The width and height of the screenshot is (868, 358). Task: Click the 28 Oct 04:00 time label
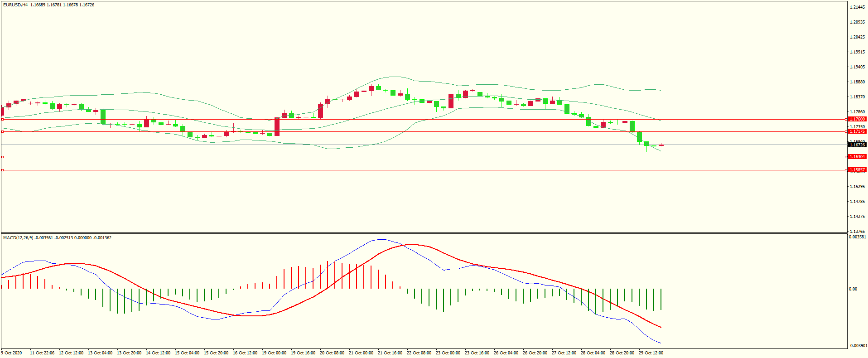pyautogui.click(x=593, y=353)
